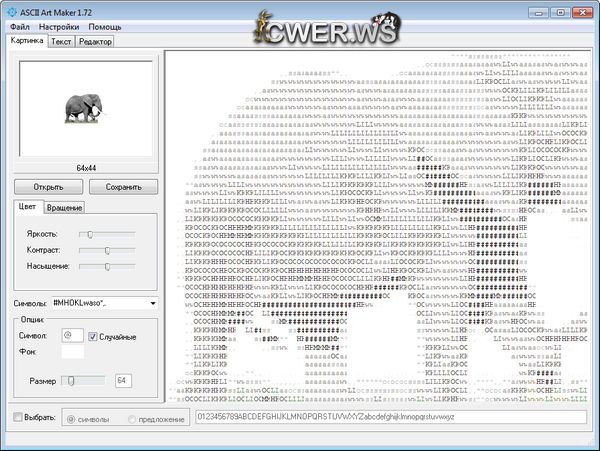
Task: Enable the Выбрать checkbox
Action: click(18, 417)
